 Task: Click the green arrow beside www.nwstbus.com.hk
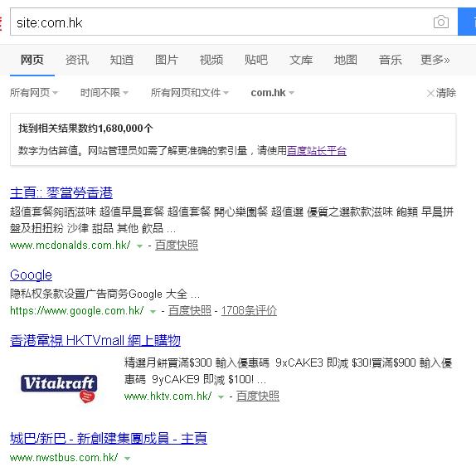128,458
